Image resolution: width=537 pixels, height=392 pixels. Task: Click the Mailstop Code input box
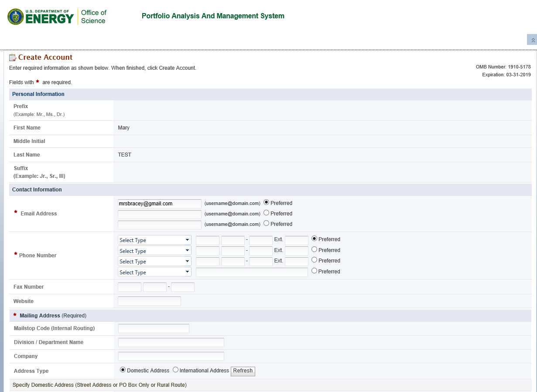[154, 328]
